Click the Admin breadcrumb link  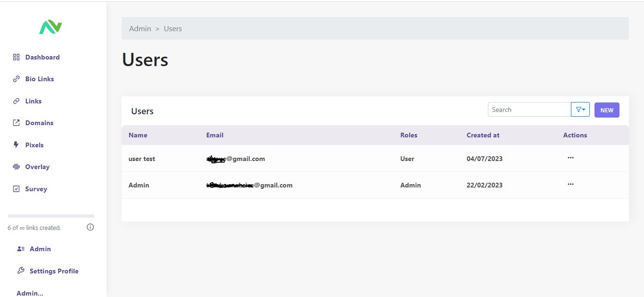[x=140, y=29]
